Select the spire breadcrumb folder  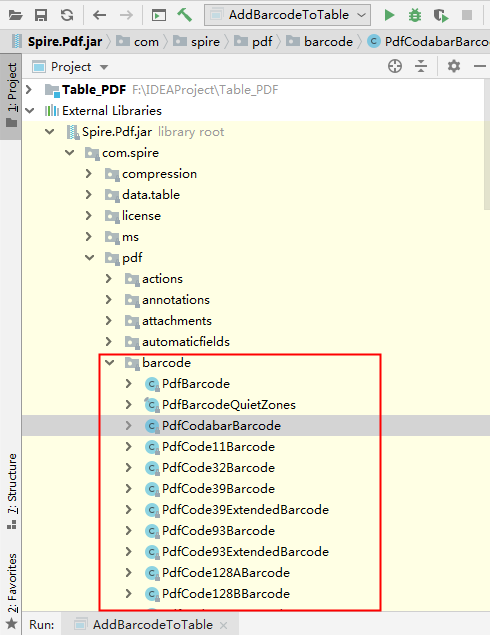click(x=196, y=41)
